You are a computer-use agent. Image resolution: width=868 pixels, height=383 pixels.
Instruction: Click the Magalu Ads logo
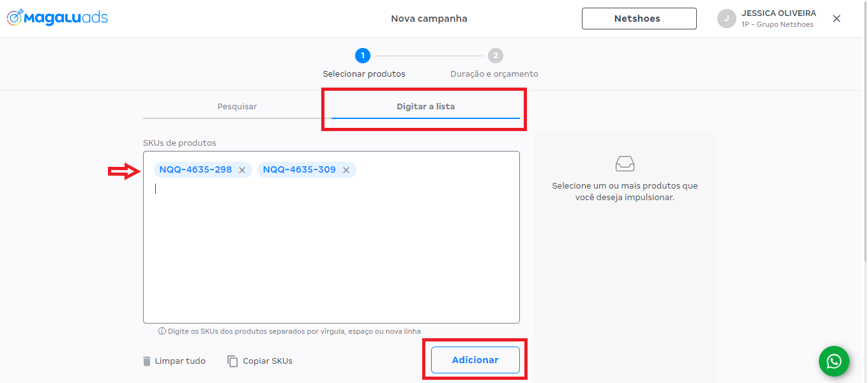[x=57, y=18]
